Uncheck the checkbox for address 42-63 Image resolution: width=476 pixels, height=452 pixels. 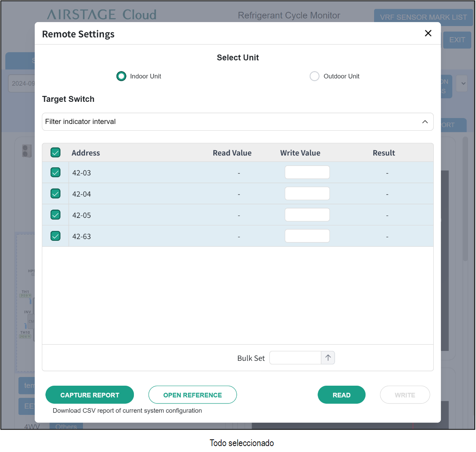56,236
